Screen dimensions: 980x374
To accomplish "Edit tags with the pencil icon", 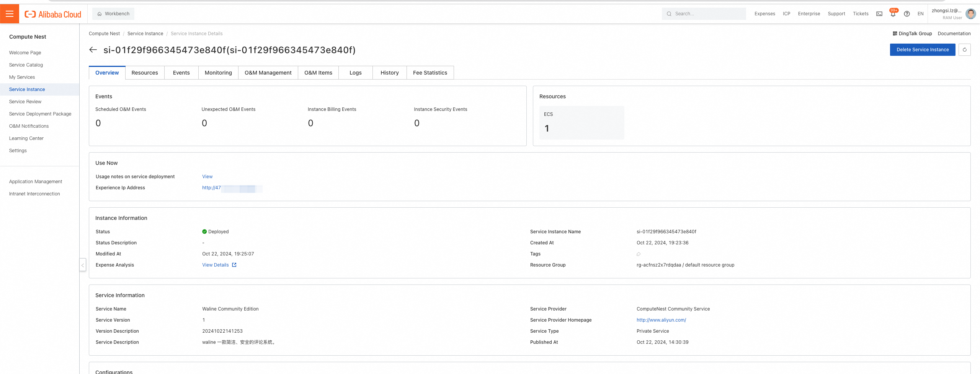I will click(x=639, y=254).
